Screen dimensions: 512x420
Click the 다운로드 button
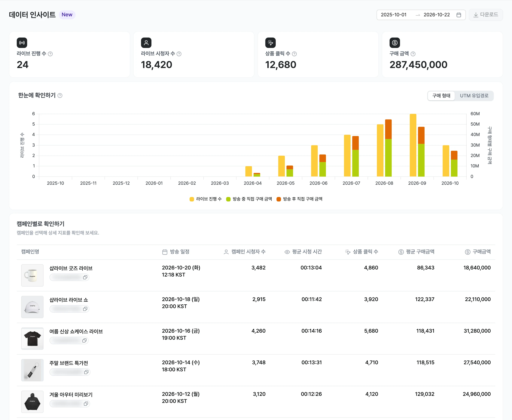(486, 15)
